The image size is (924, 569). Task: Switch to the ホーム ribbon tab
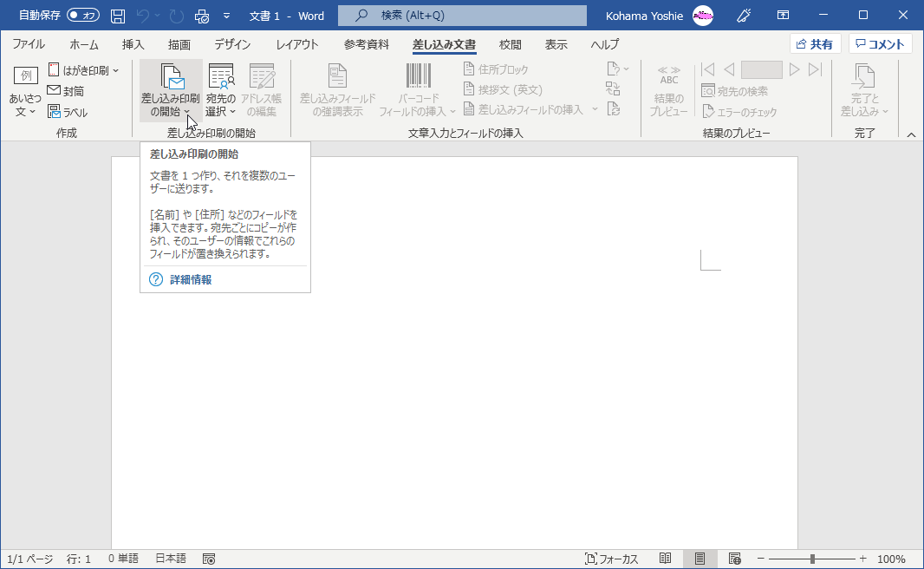click(x=82, y=43)
